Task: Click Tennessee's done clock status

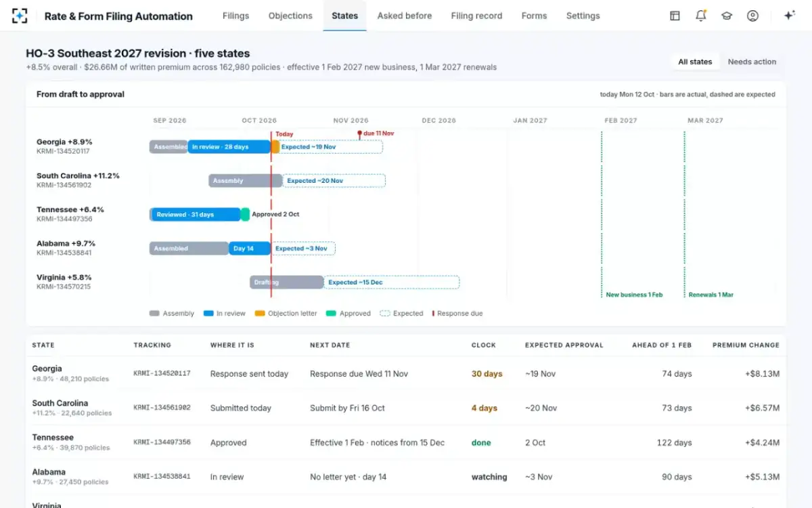Action: point(481,443)
